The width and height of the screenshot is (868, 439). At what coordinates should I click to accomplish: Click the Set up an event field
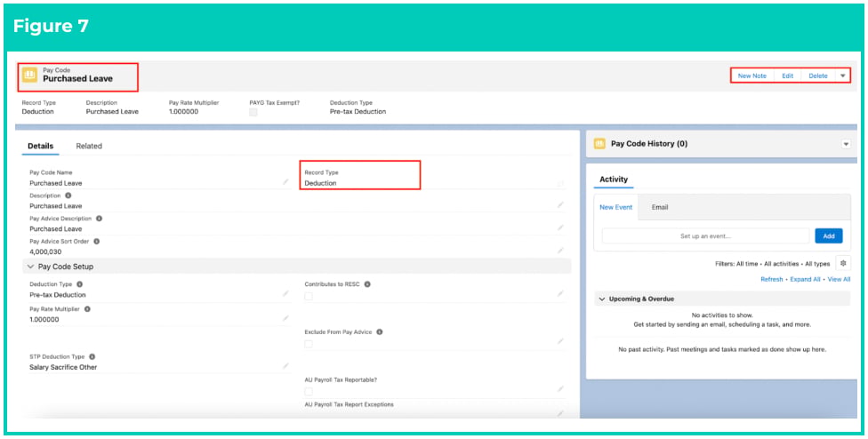705,236
